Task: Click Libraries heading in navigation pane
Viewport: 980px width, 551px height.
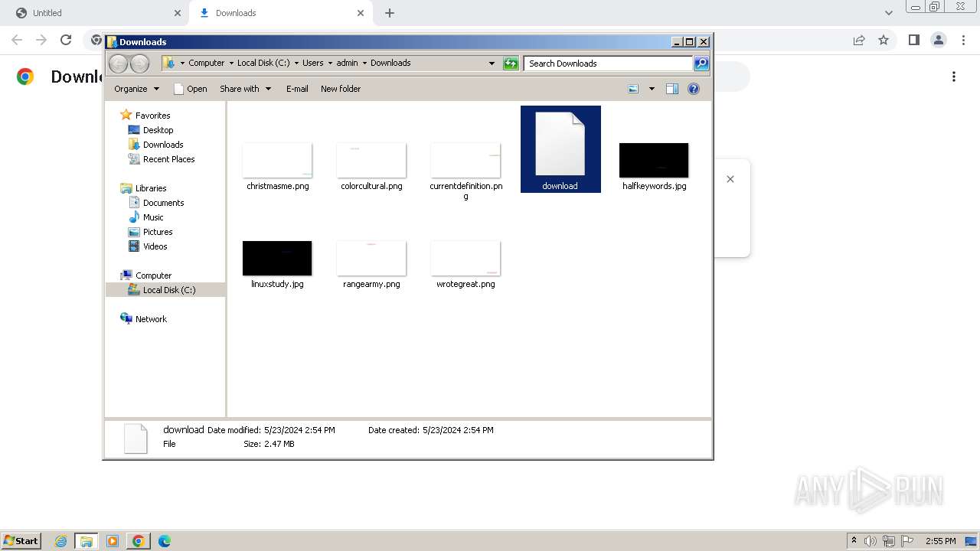Action: point(150,188)
